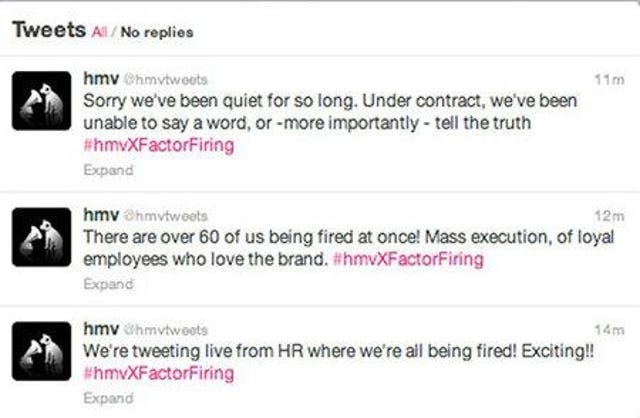The image size is (640, 418).
Task: Open #hmvXFactorFiring hashtag in the 11m tweet
Action: coord(159,145)
